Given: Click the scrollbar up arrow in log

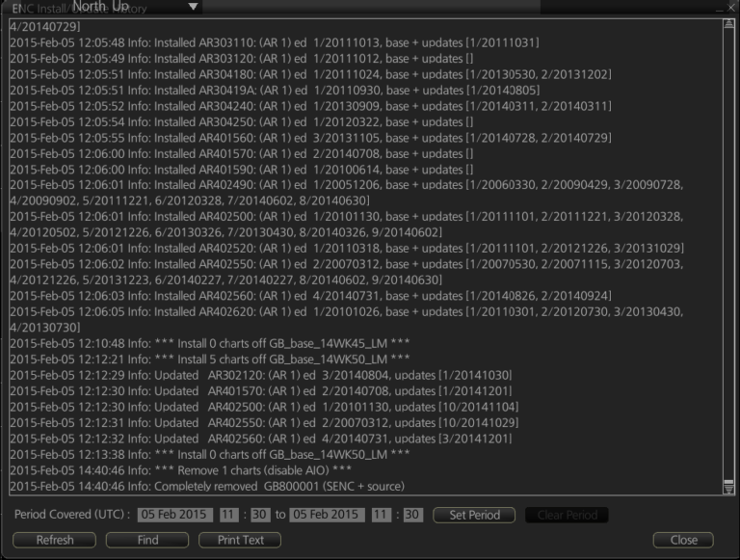Looking at the screenshot, I should [729, 24].
